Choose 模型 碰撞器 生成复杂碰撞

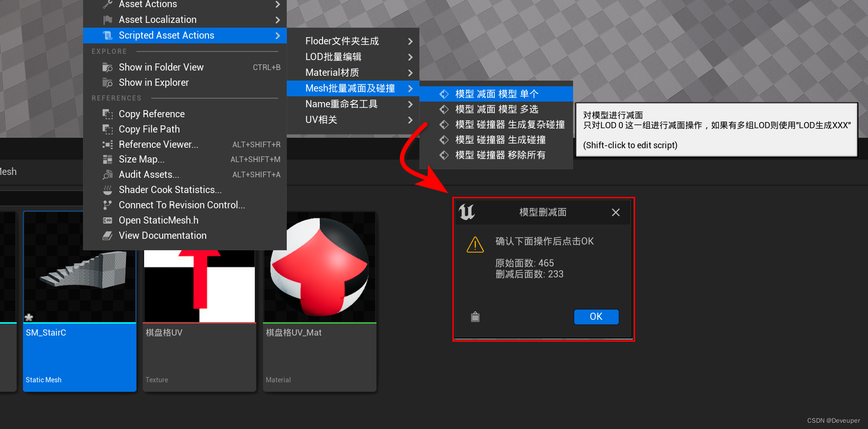[x=496, y=124]
